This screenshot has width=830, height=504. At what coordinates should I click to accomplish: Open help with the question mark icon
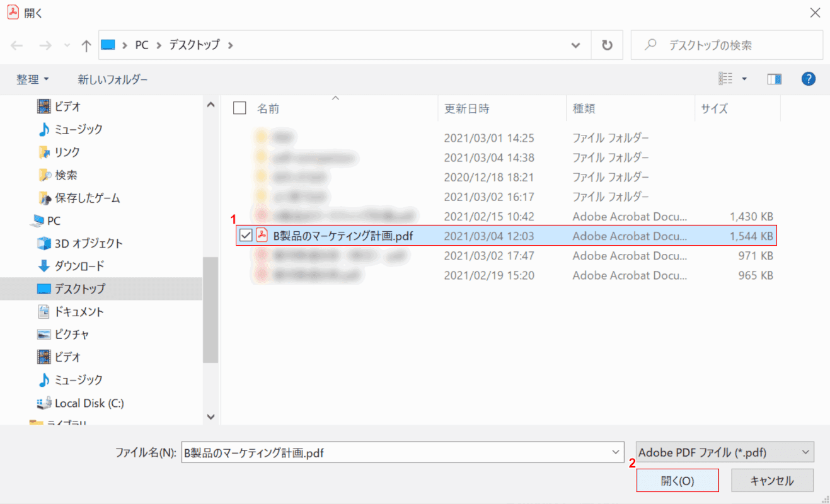(809, 79)
